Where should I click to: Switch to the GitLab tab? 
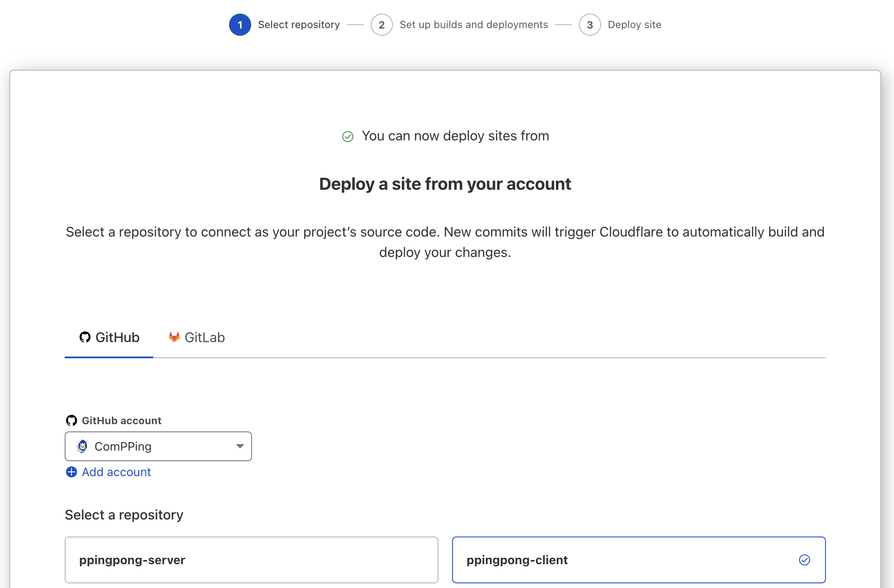point(197,338)
